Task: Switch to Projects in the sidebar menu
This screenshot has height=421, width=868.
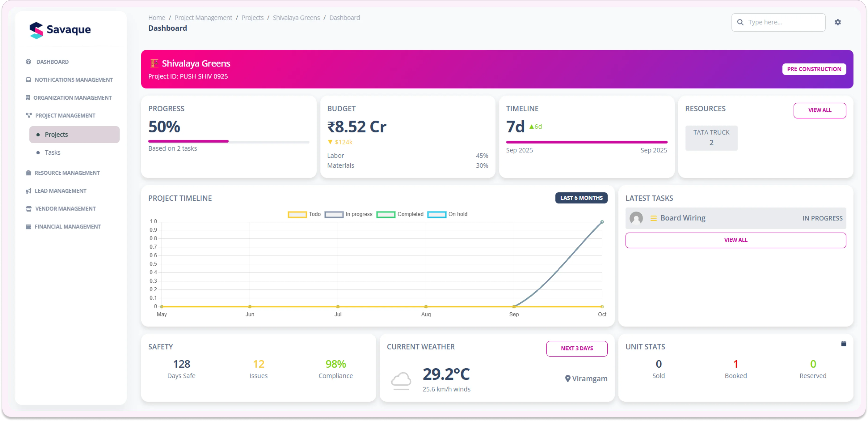Action: (56, 134)
